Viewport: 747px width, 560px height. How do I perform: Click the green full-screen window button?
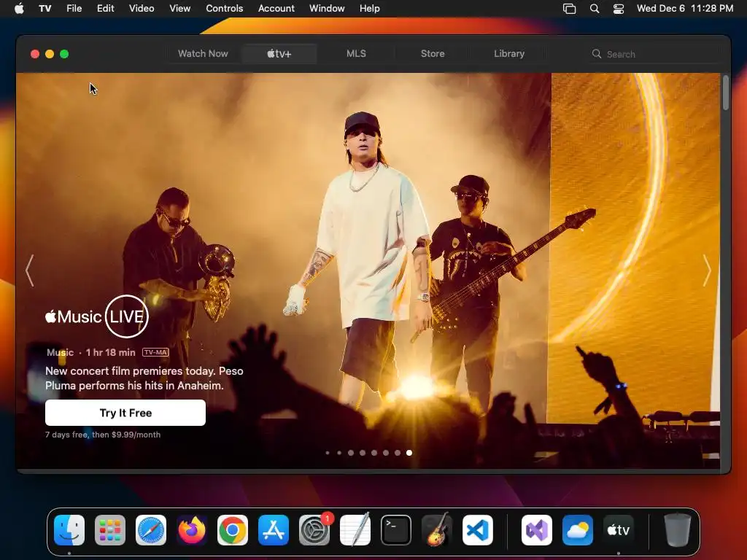click(64, 54)
